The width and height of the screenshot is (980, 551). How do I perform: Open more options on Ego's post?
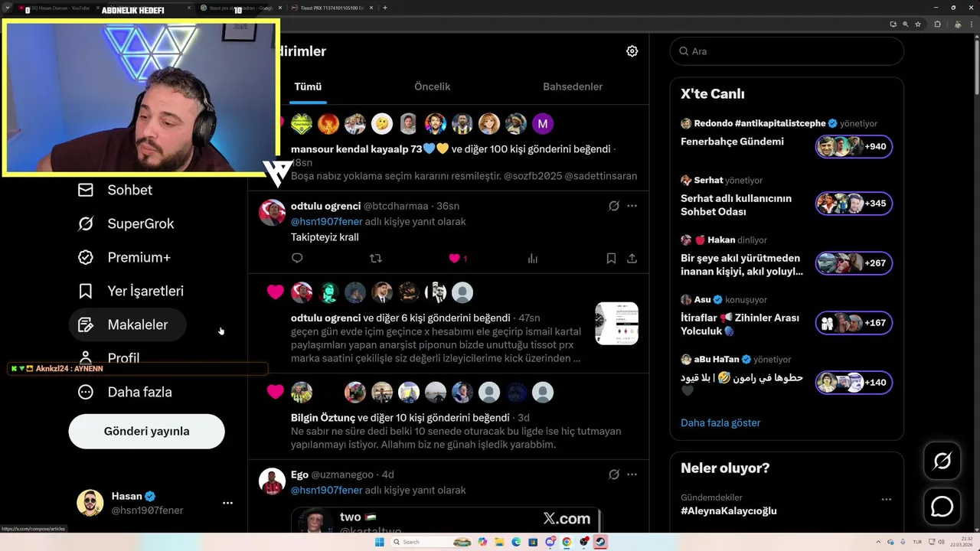pyautogui.click(x=632, y=474)
